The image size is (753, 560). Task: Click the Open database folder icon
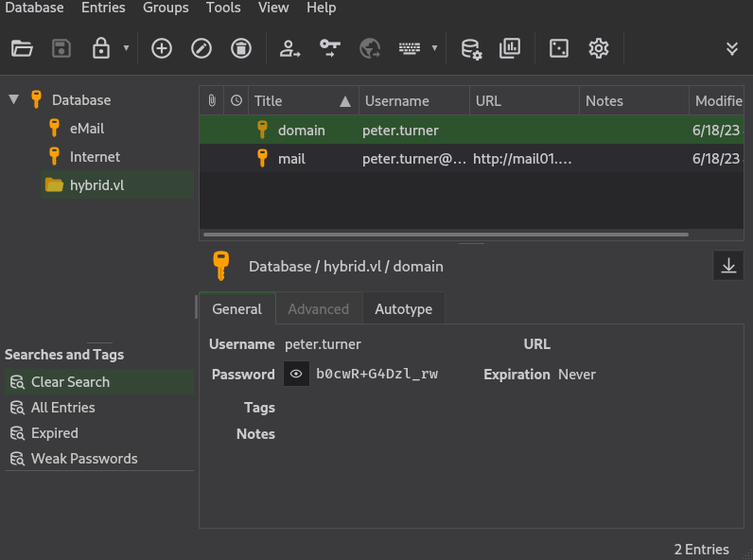click(x=22, y=48)
